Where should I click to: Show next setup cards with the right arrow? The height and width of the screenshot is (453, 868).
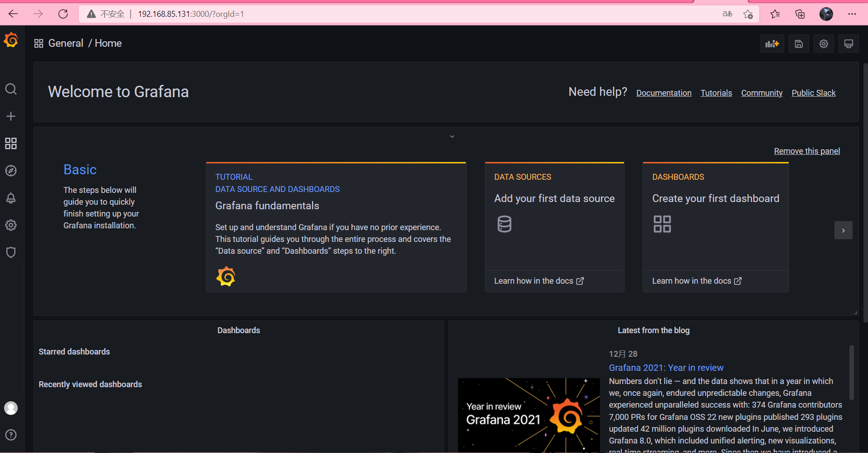[844, 230]
